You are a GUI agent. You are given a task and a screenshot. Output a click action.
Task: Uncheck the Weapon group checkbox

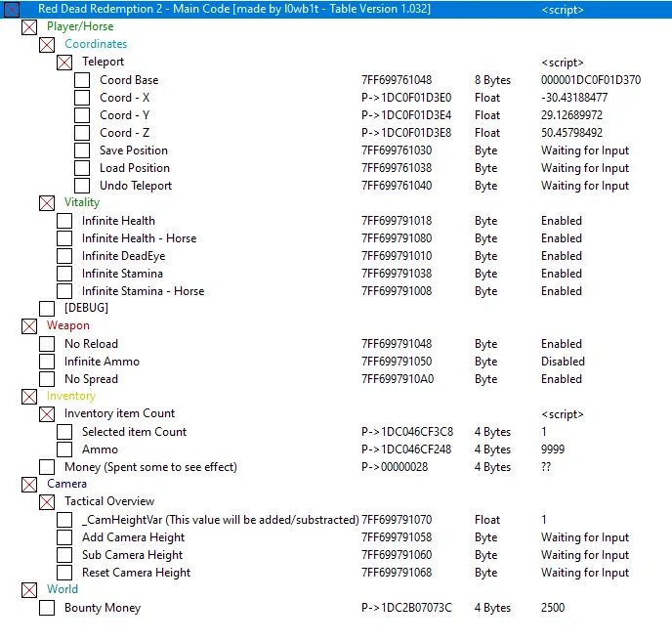click(x=29, y=326)
